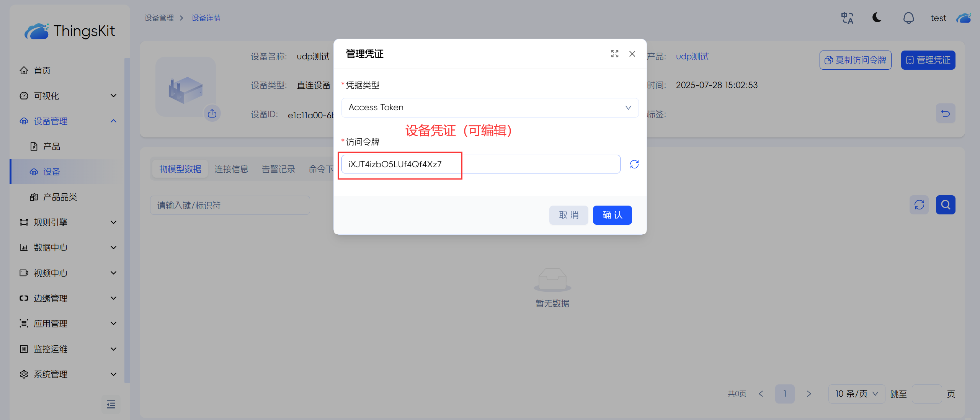Switch to the 连接信息 tab

(231, 169)
